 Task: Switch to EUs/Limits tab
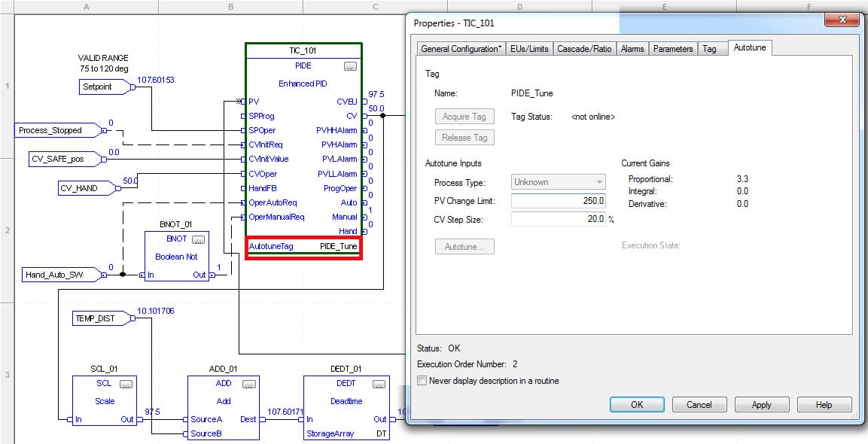click(529, 49)
